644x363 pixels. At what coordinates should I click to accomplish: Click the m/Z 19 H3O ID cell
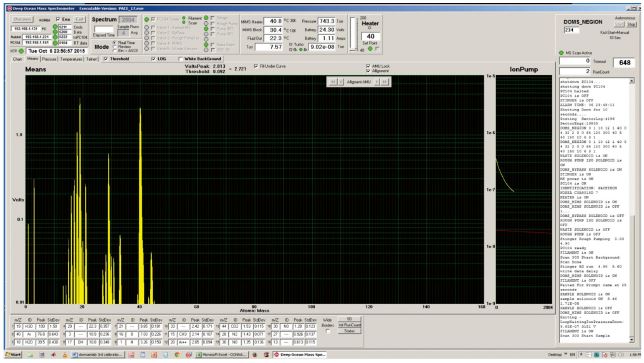pyautogui.click(x=30, y=326)
